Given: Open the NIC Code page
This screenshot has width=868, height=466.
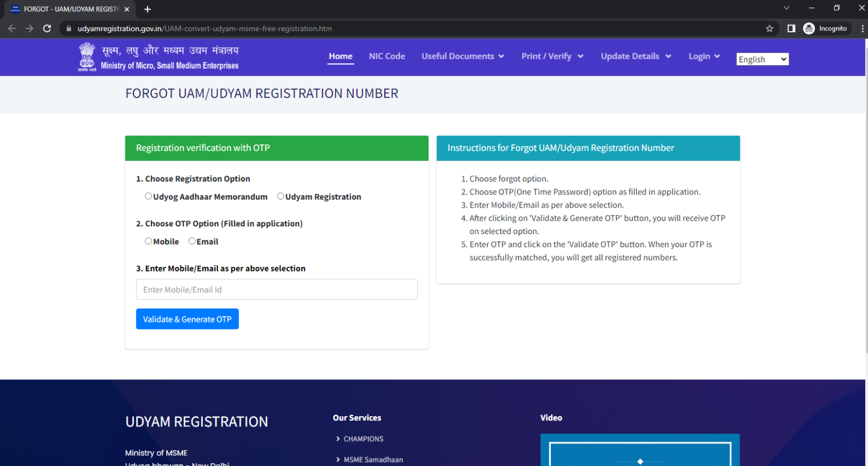Looking at the screenshot, I should pyautogui.click(x=387, y=56).
